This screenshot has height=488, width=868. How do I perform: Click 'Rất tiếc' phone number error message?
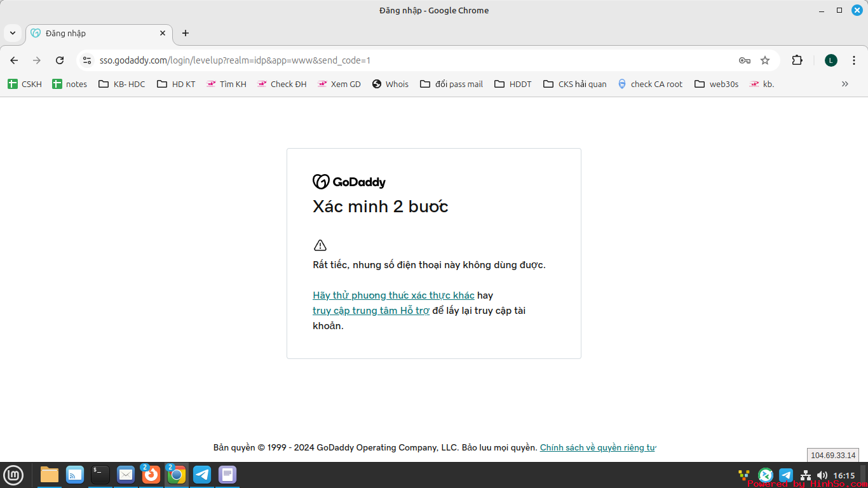(x=429, y=265)
